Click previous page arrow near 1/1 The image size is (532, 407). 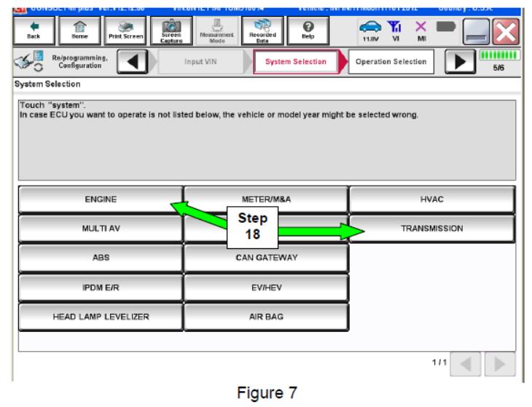tap(465, 364)
